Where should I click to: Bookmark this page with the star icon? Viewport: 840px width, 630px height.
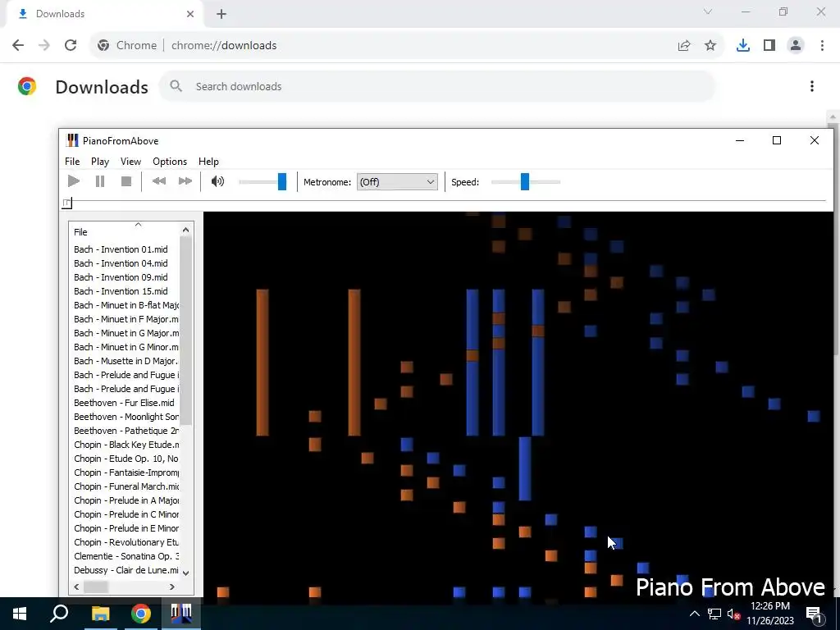[710, 46]
